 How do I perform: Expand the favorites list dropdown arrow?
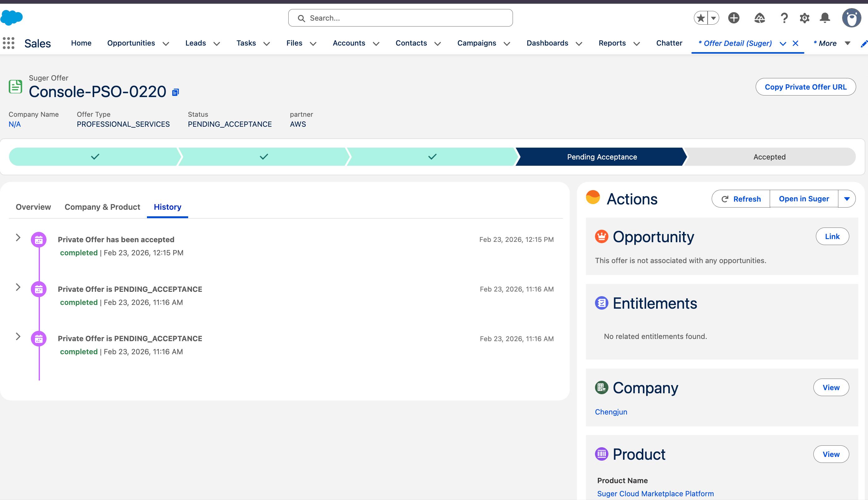[713, 18]
